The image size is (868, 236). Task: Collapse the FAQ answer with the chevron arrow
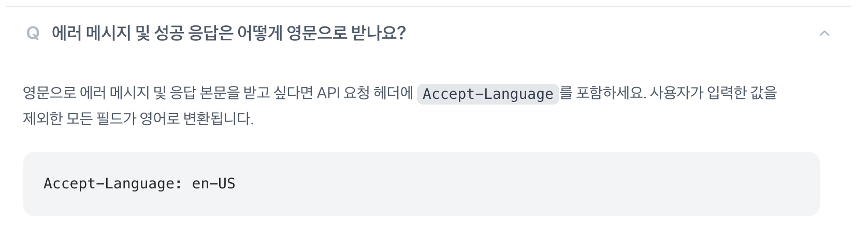pos(824,34)
